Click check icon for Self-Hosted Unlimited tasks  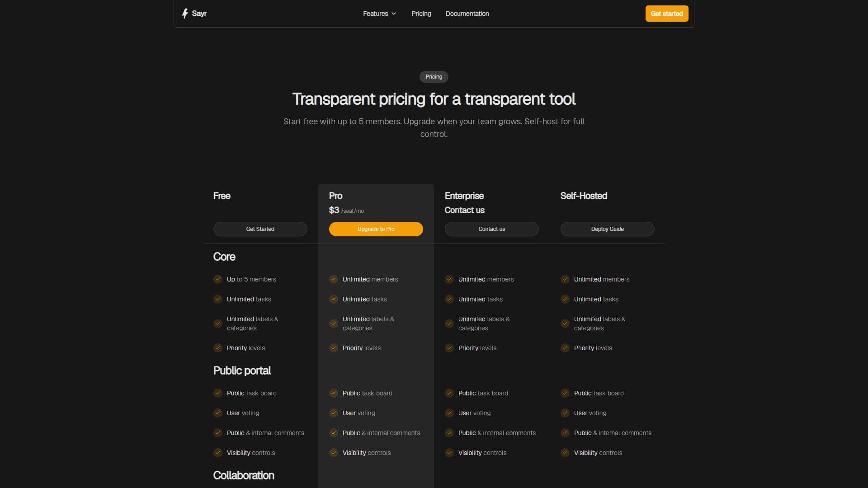(x=565, y=299)
